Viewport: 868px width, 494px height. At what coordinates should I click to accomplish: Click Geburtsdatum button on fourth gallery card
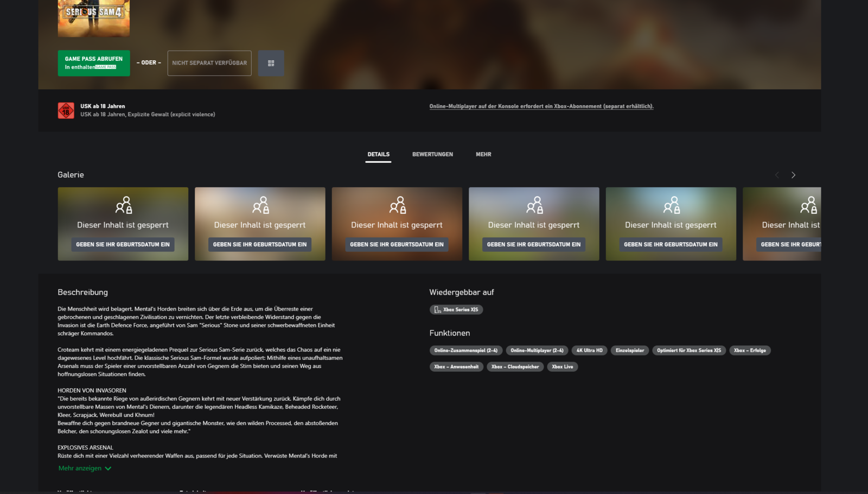tap(534, 244)
